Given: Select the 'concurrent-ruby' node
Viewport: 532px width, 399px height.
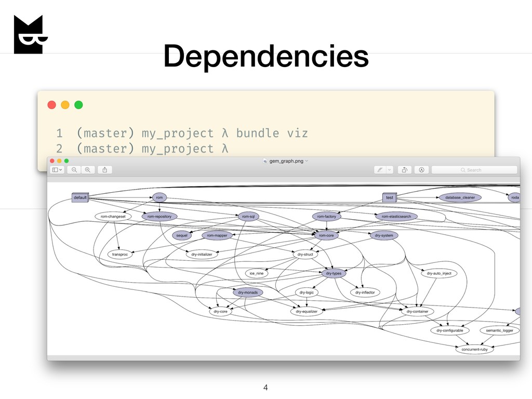Looking at the screenshot, I should click(475, 350).
